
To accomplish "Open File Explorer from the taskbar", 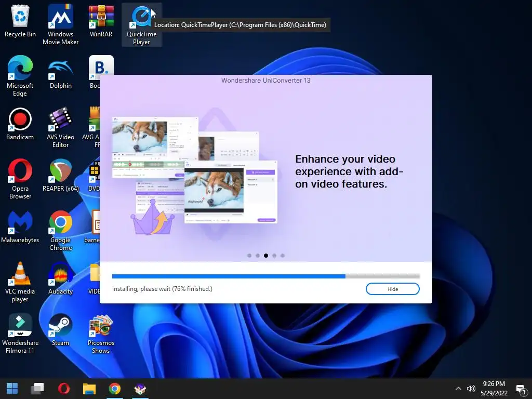I will [x=89, y=389].
